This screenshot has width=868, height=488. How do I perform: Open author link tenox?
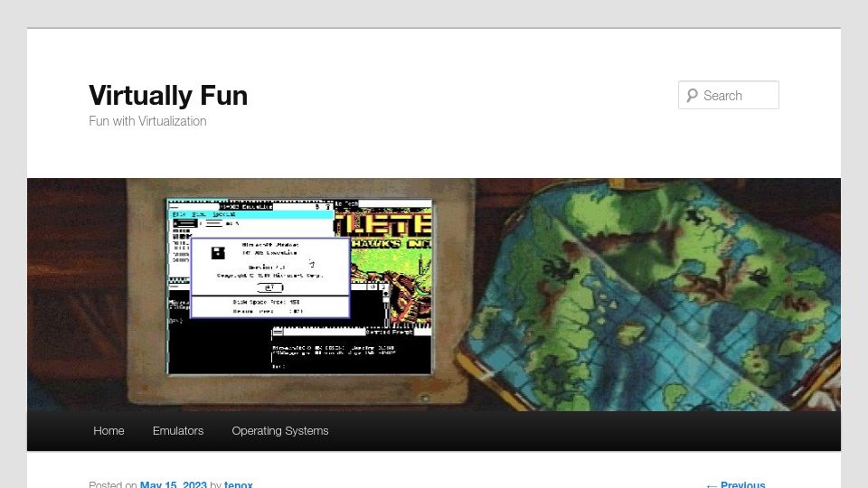pyautogui.click(x=239, y=484)
